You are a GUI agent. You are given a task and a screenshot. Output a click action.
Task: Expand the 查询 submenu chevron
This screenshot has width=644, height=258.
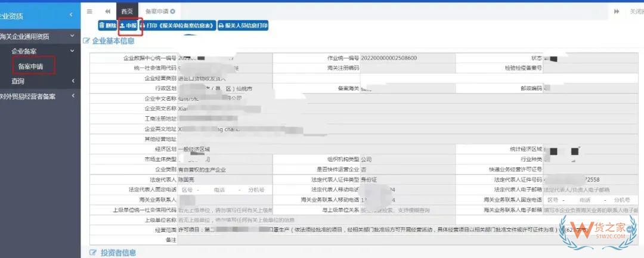tap(73, 81)
